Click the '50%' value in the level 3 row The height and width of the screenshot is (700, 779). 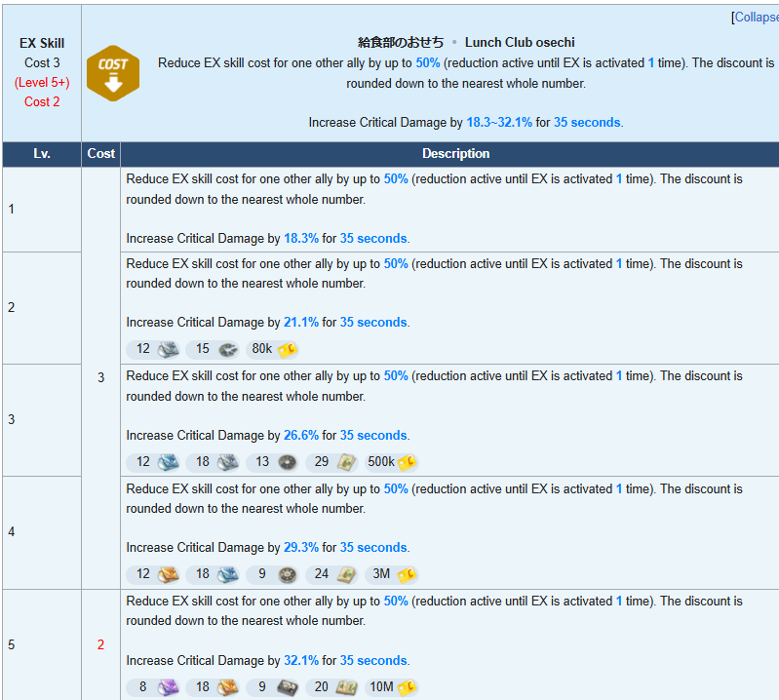point(396,376)
